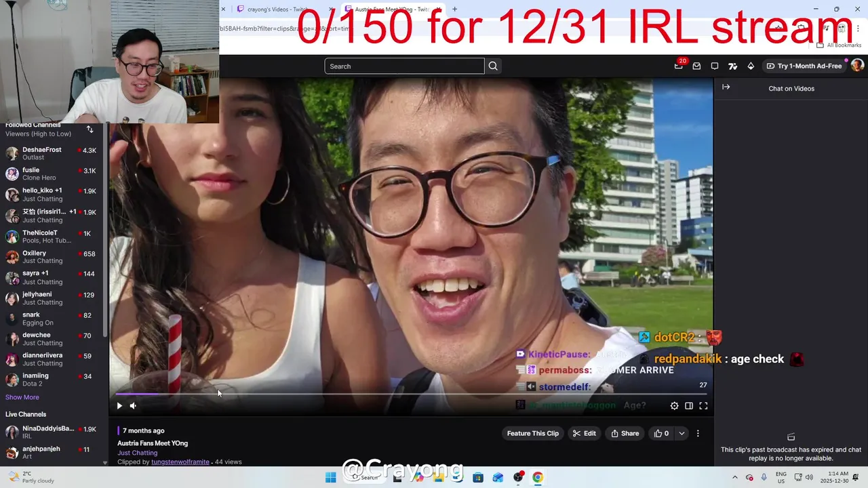
Task: Click the Edit clip button
Action: point(584,433)
